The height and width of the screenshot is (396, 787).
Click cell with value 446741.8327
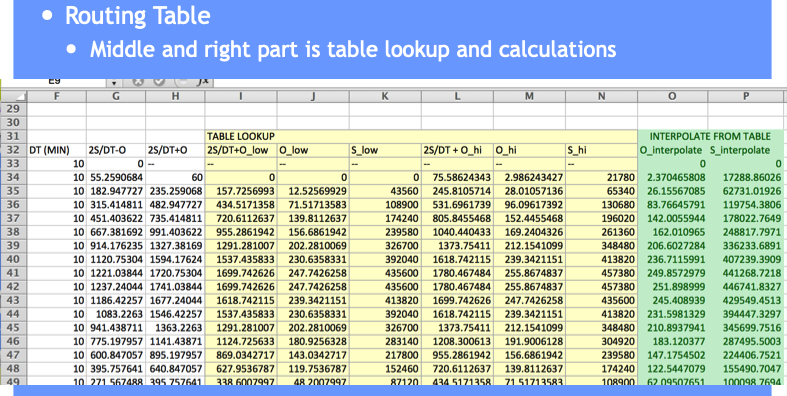[x=746, y=287]
